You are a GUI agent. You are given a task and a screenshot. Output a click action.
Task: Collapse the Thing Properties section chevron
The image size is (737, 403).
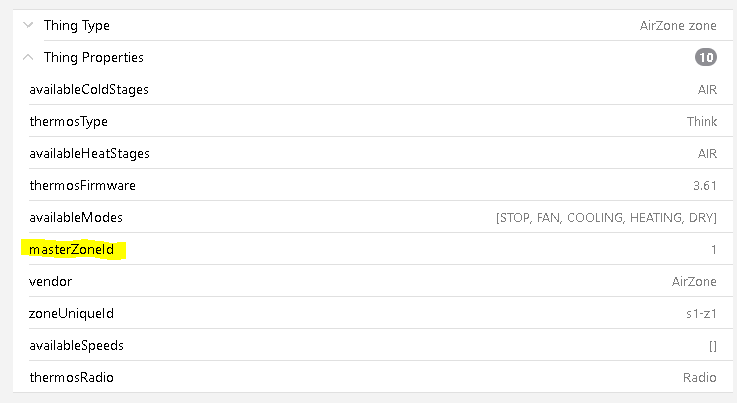tap(28, 58)
